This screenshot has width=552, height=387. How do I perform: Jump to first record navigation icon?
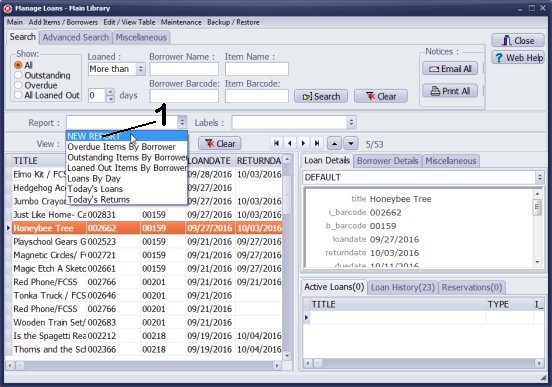[276, 143]
